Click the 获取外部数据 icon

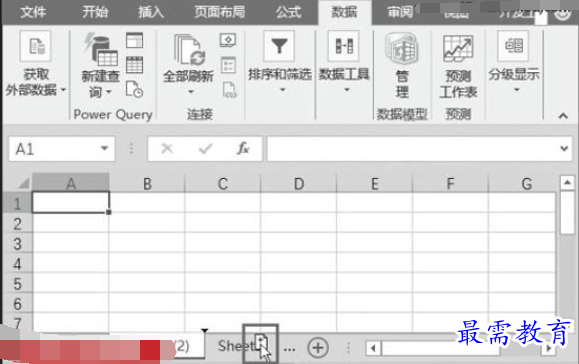point(35,46)
